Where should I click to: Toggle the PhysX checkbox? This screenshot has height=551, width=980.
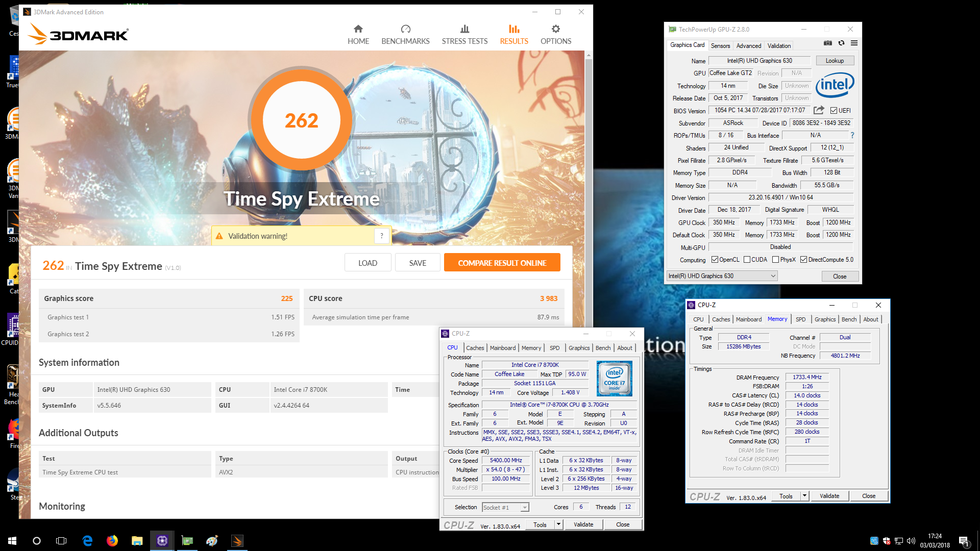(x=775, y=260)
